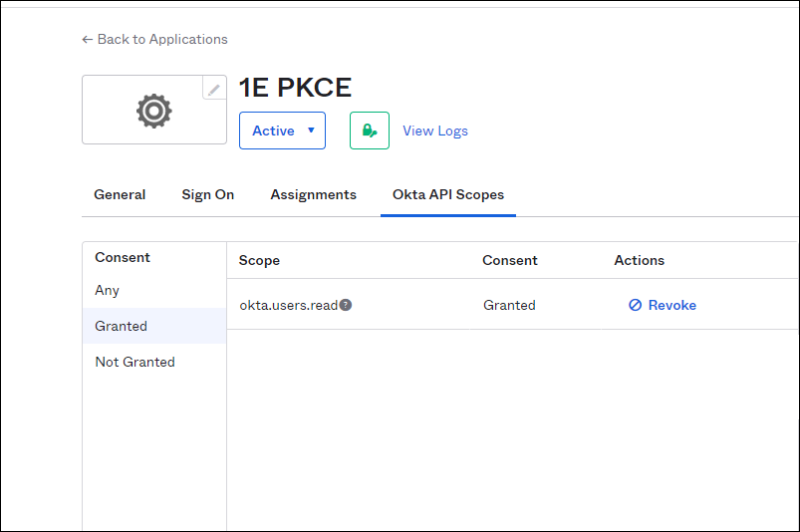Open View Logs link
Screen dimensions: 800x532
[434, 131]
